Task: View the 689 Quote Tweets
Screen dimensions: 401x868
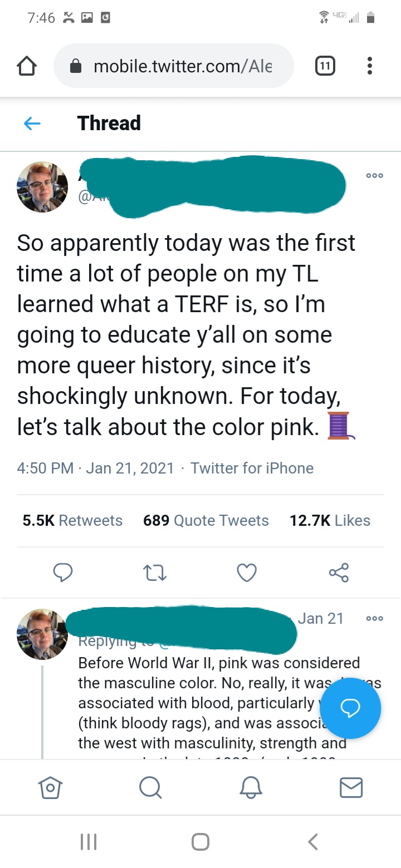Action: 206,521
